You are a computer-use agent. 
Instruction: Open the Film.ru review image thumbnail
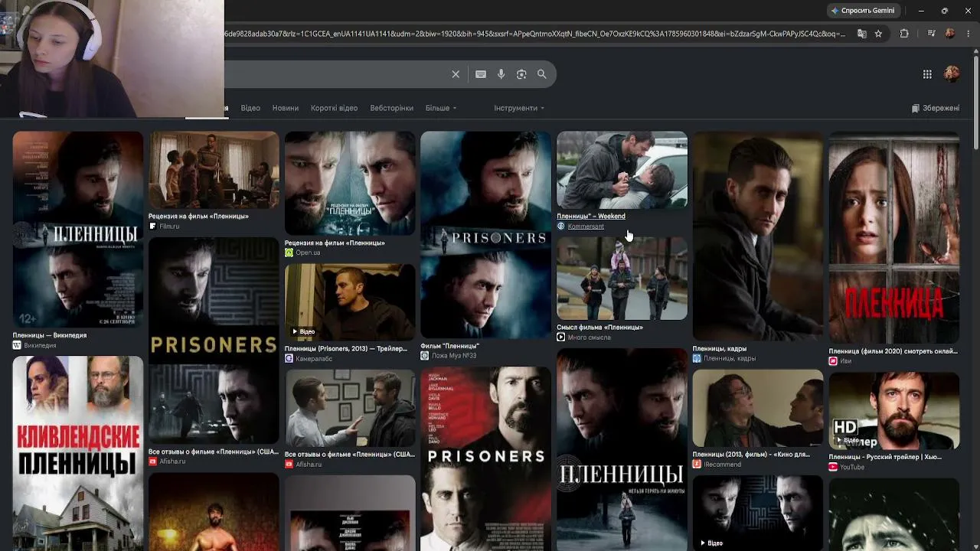point(214,170)
